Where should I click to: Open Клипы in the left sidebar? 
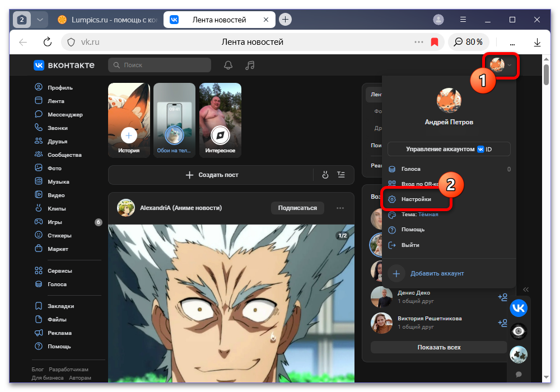click(50, 208)
